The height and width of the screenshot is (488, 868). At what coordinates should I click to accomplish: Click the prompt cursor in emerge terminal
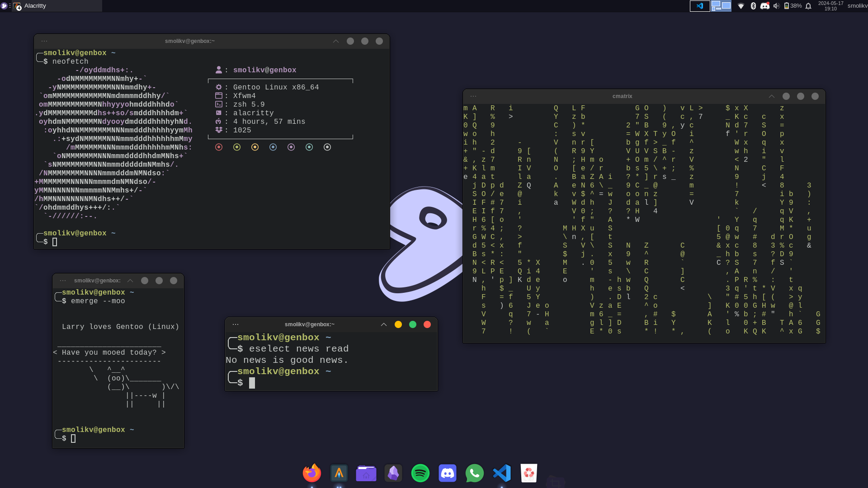(x=73, y=438)
